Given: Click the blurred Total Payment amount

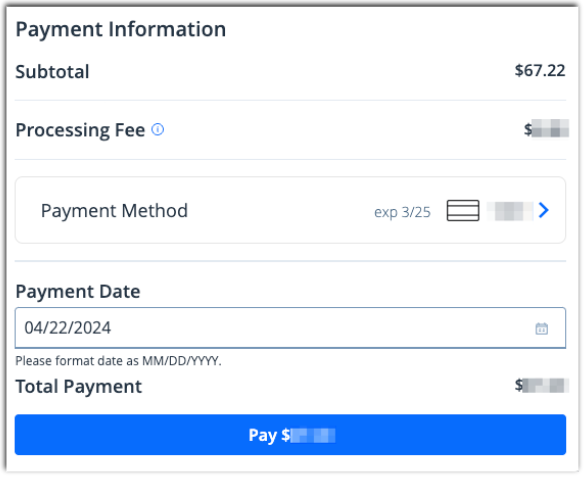Looking at the screenshot, I should pos(542,385).
